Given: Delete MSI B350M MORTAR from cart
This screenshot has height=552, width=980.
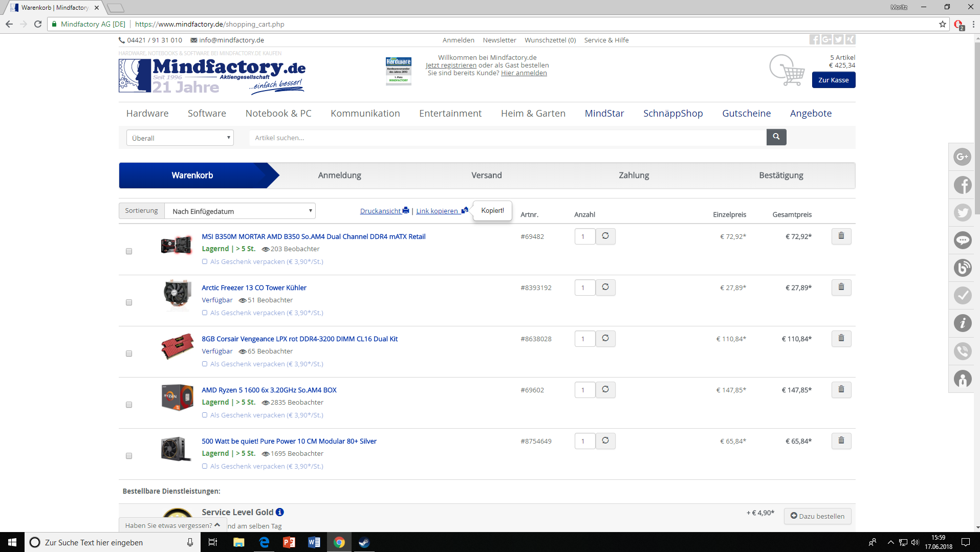Looking at the screenshot, I should [x=841, y=236].
